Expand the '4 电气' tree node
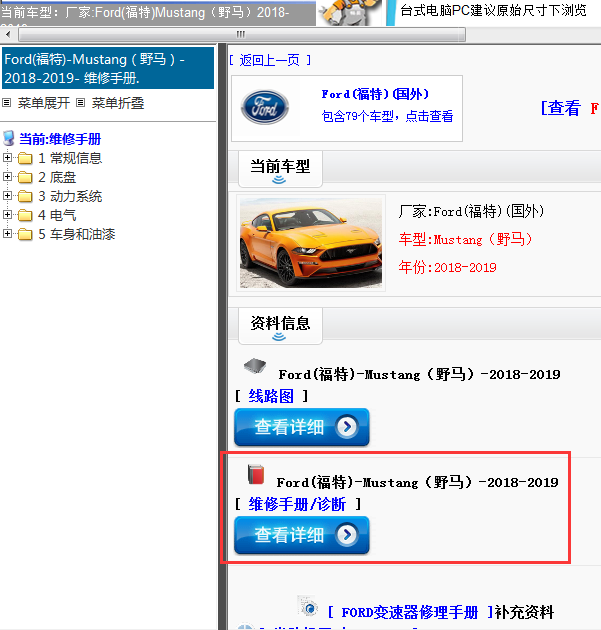 click(x=7, y=215)
